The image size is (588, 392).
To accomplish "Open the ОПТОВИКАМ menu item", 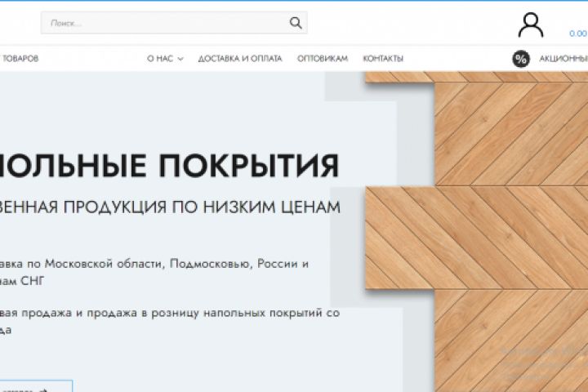I will 323,59.
